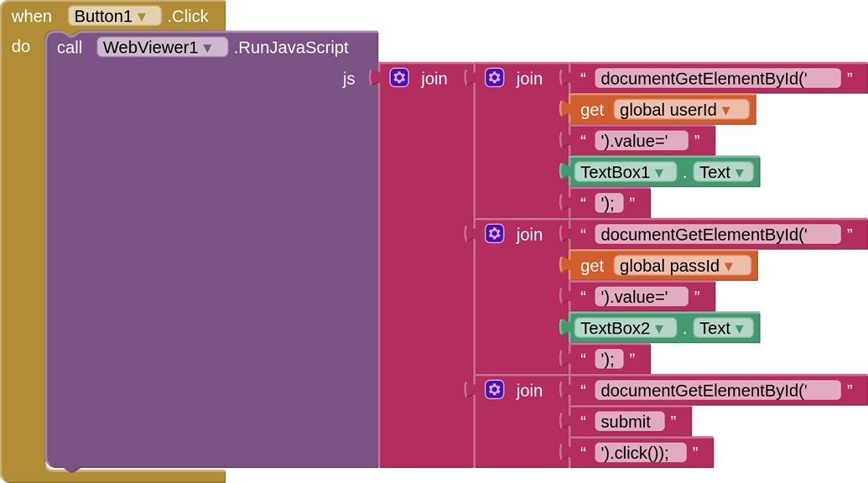Select the call WebViewer1.RunJavaScript block

(70, 48)
